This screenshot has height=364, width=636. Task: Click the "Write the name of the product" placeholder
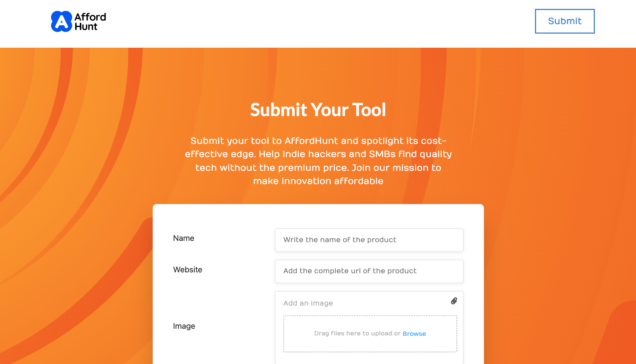tap(340, 240)
